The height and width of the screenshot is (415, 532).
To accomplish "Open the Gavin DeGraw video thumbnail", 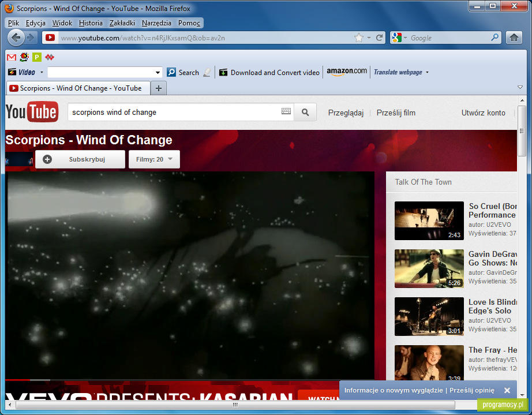I will 429,269.
